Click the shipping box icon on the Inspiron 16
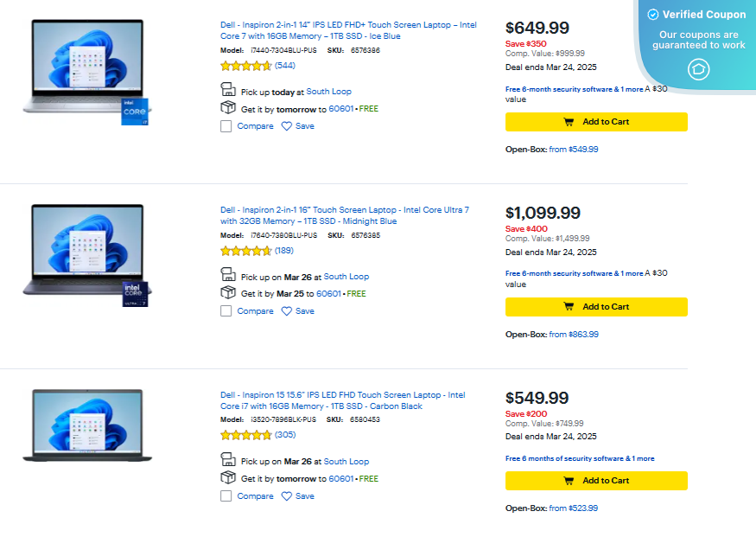This screenshot has width=756, height=537. pos(228,290)
